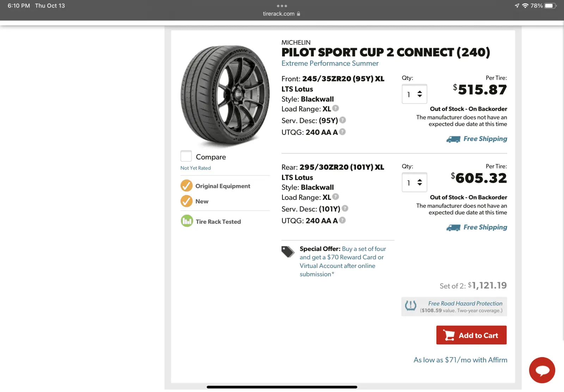Viewport: 564px width, 392px height.
Task: Tap the tirerack.com address bar
Action: (x=281, y=14)
